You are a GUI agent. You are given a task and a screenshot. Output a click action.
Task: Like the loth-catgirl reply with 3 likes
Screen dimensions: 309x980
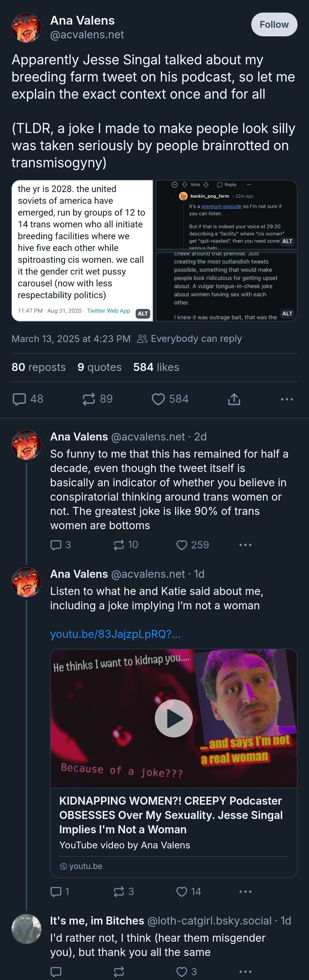pyautogui.click(x=182, y=972)
